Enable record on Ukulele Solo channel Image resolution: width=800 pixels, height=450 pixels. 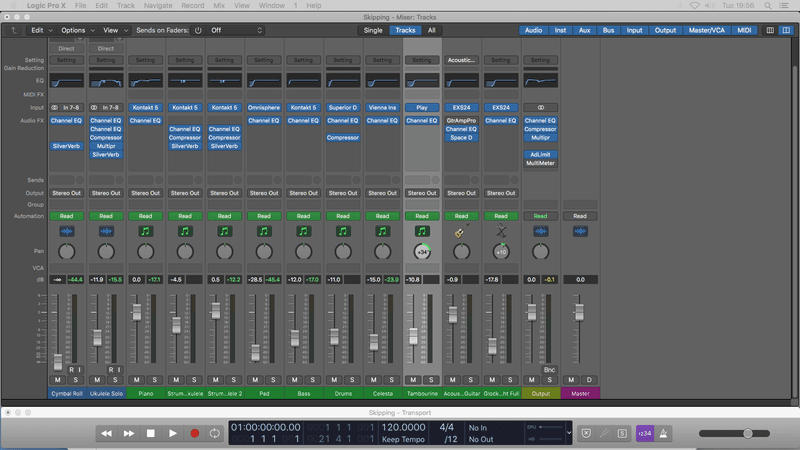point(111,369)
